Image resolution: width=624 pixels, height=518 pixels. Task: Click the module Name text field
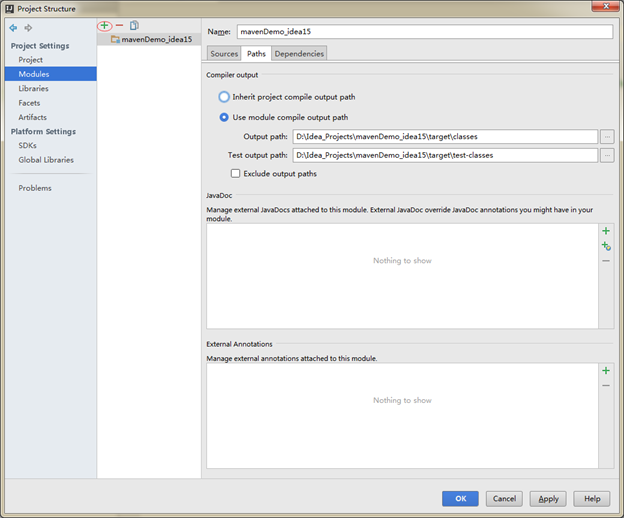425,32
